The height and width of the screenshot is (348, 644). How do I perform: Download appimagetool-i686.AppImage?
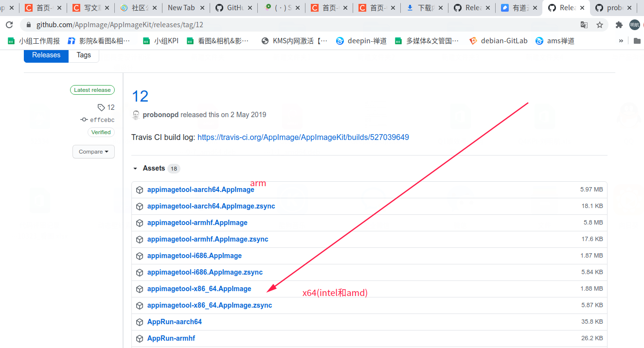(x=195, y=256)
